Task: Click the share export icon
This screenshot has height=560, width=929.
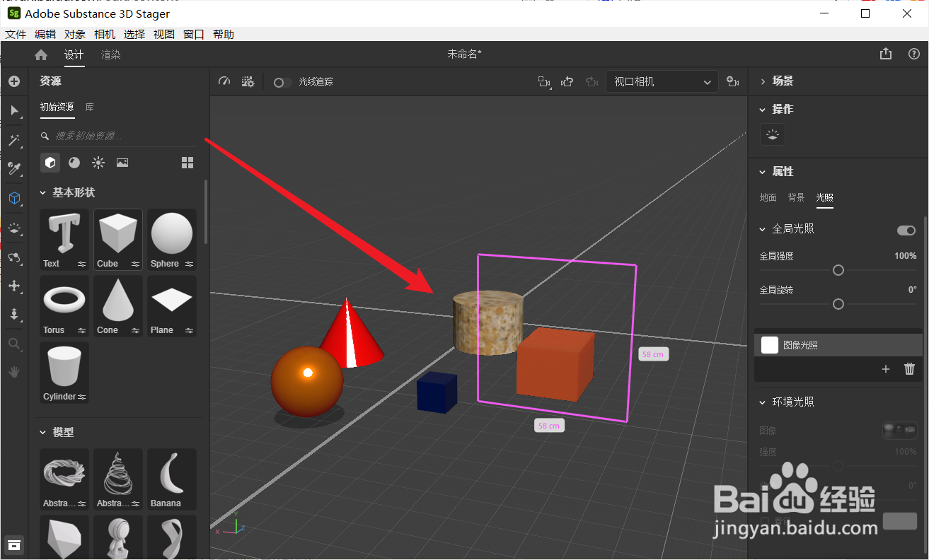Action: (x=886, y=54)
